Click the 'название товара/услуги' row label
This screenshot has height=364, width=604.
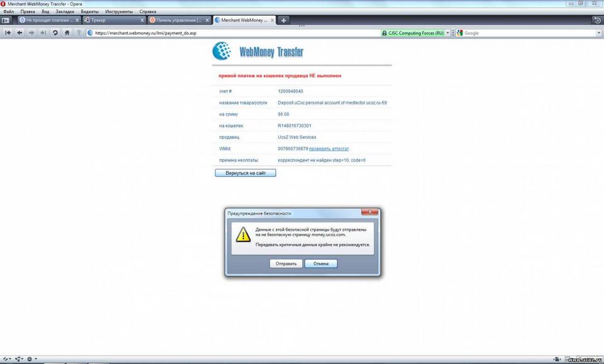[x=243, y=102]
